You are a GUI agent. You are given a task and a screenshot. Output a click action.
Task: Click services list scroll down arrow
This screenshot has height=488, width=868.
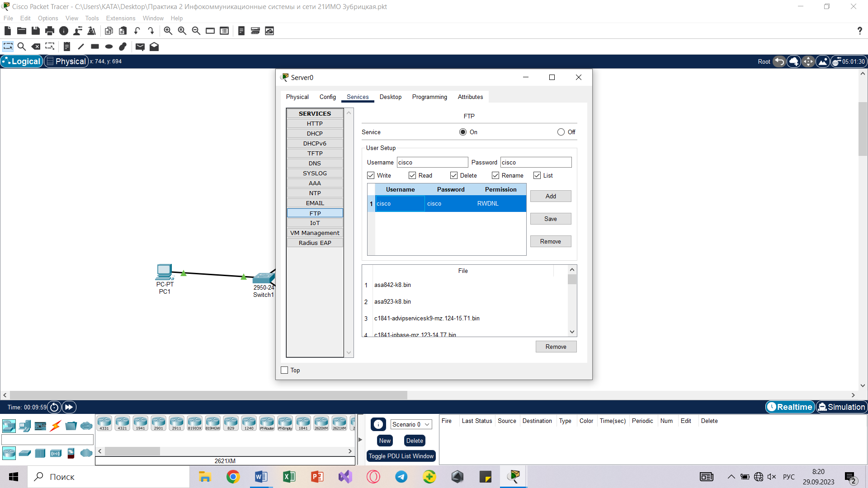(x=349, y=353)
